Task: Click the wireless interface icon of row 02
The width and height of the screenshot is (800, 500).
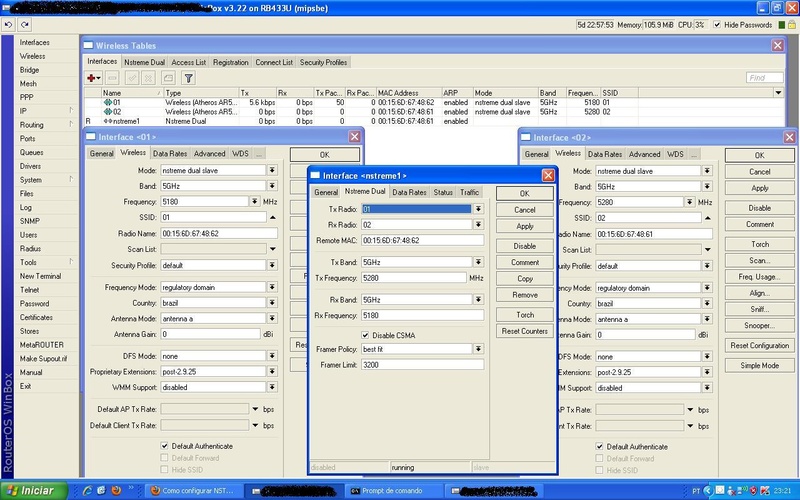Action: click(x=108, y=112)
